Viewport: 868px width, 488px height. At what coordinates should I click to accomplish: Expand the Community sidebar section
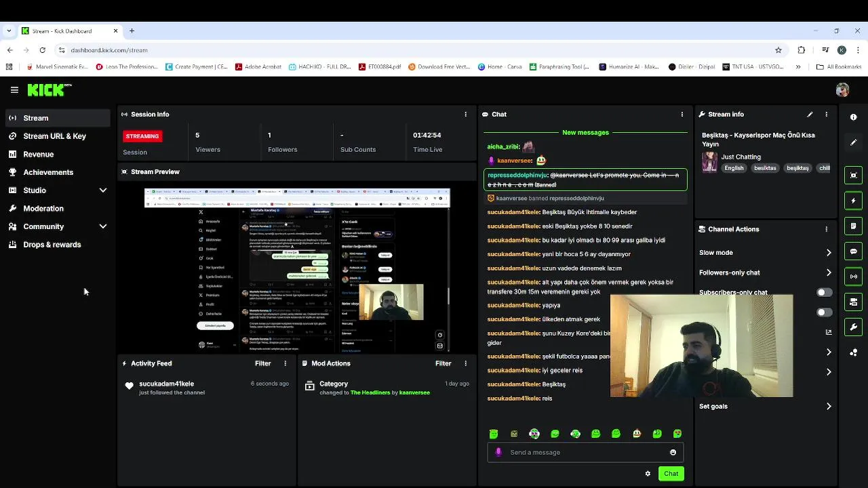[103, 226]
